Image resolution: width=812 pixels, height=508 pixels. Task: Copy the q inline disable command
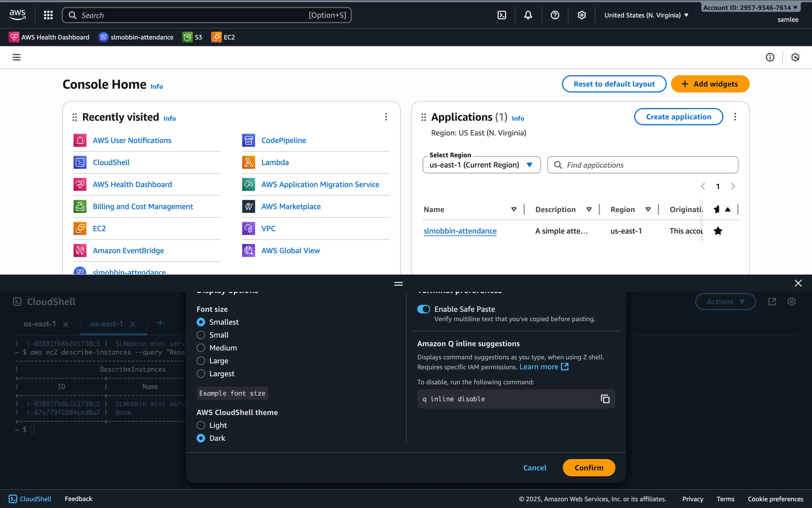(x=605, y=399)
